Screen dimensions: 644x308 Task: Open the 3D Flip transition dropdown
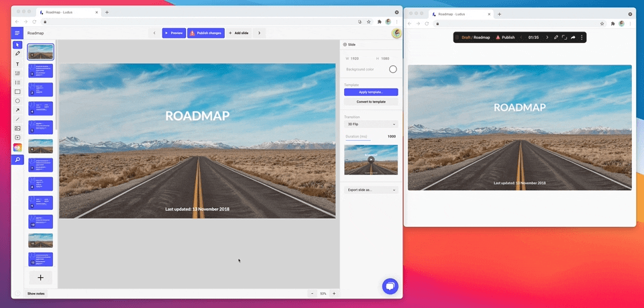pyautogui.click(x=371, y=124)
